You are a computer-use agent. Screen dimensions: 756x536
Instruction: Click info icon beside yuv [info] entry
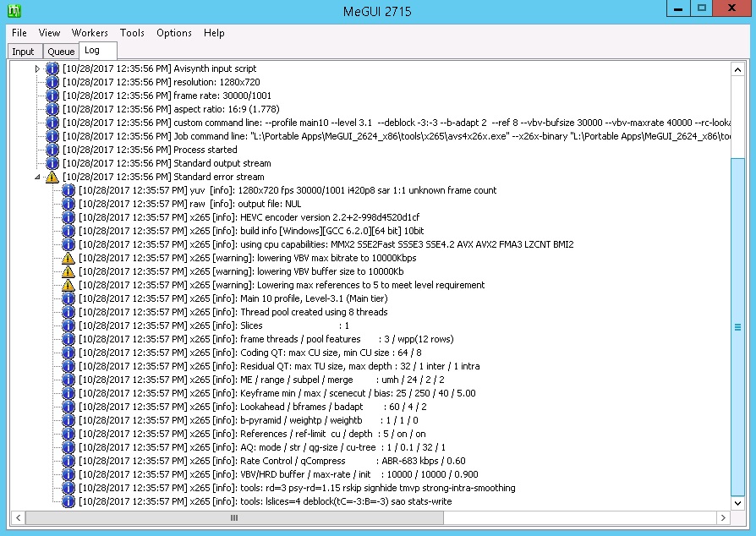pos(68,190)
